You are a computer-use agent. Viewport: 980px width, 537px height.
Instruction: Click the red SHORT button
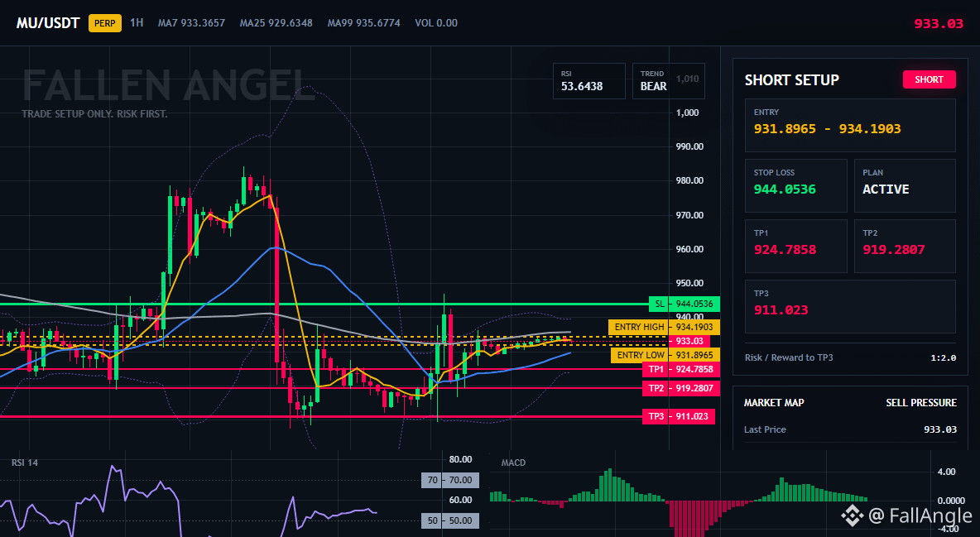coord(929,79)
